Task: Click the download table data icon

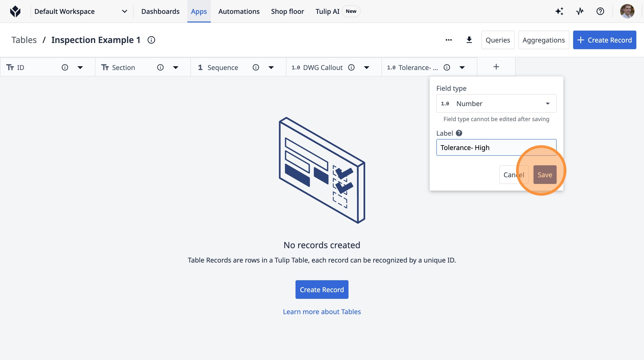Action: [469, 40]
